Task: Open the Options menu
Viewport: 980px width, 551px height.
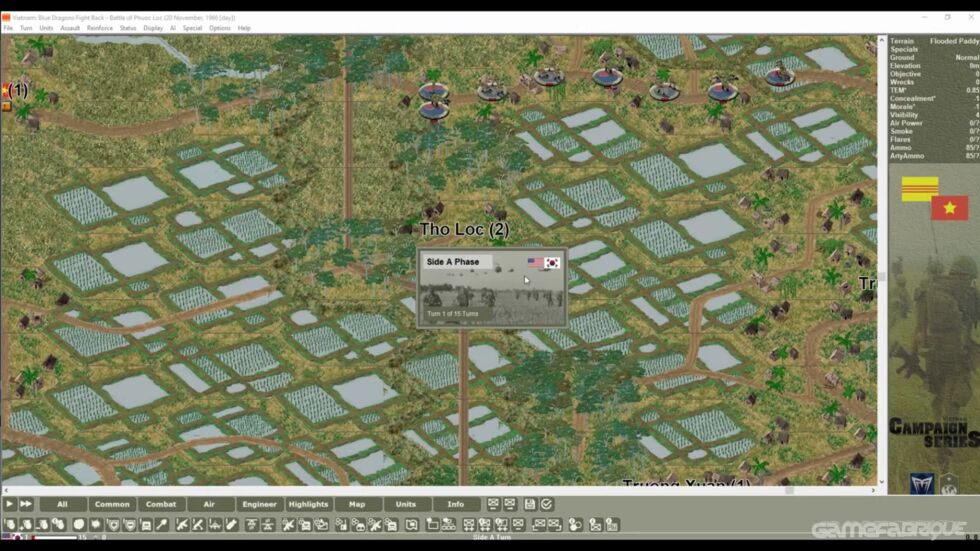Action: (x=219, y=28)
